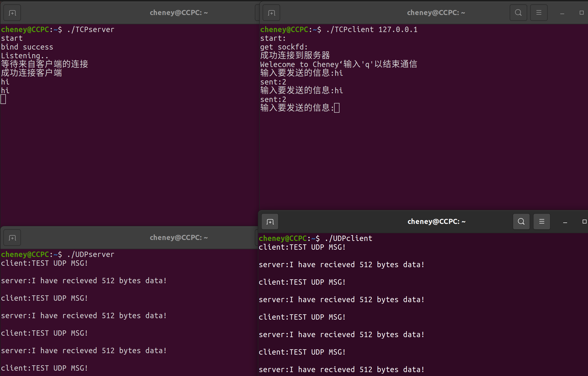Open new tab in UDPserver terminal

[12, 238]
